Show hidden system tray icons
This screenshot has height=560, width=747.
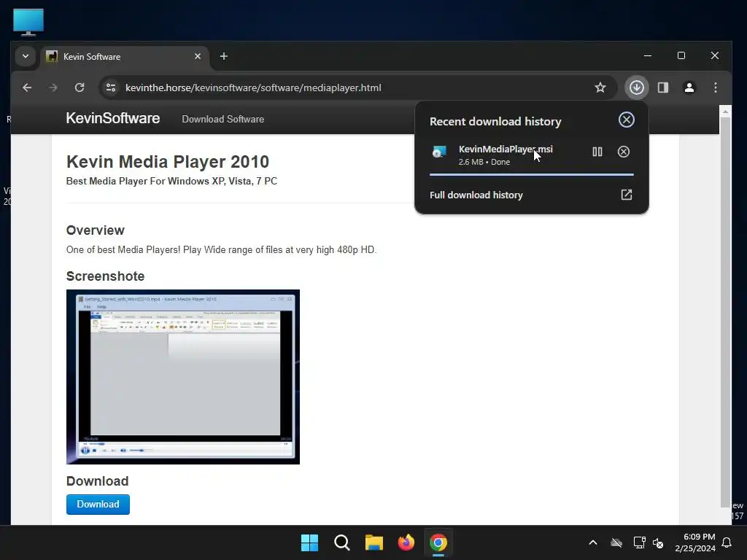point(592,542)
